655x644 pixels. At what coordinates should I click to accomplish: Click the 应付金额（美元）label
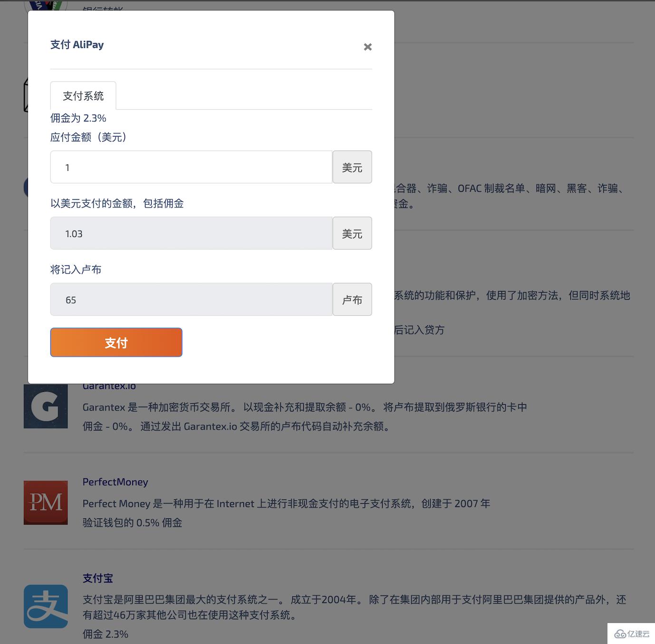(89, 137)
